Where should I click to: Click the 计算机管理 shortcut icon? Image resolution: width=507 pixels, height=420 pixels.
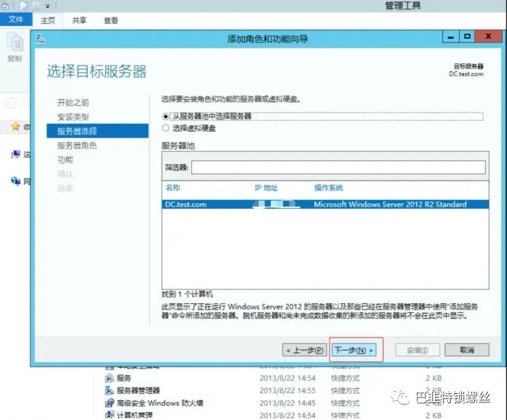point(110,415)
